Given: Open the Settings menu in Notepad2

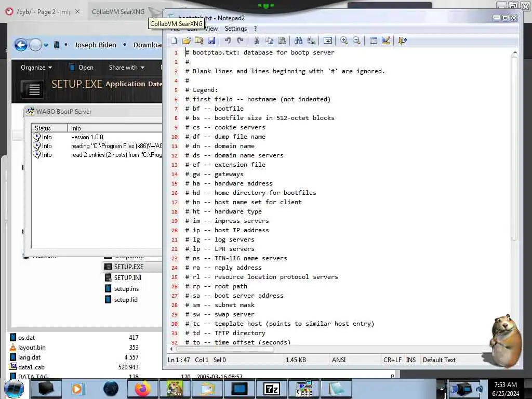Looking at the screenshot, I should pos(236,29).
